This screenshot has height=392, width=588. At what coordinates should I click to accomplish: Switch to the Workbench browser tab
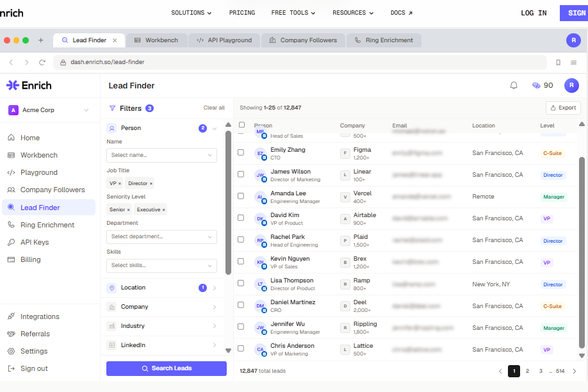click(x=156, y=40)
